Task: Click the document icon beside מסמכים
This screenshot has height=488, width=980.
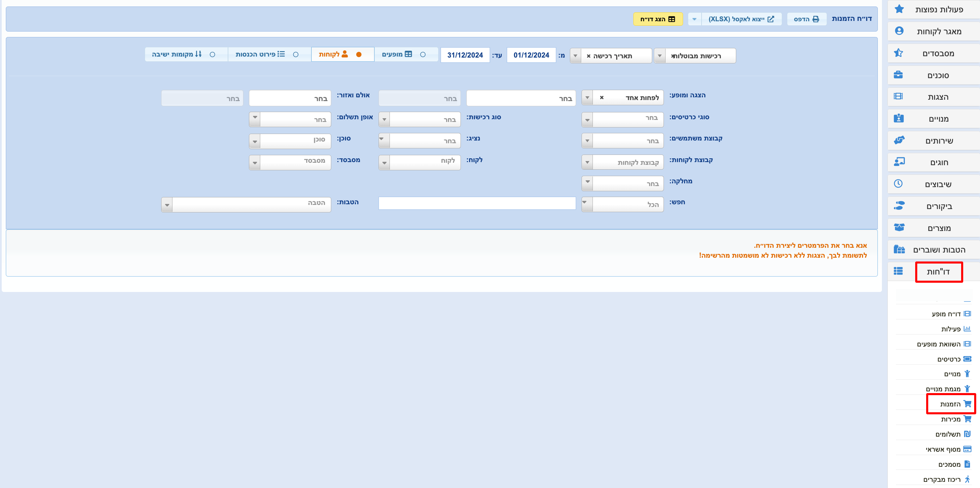Action: (967, 464)
